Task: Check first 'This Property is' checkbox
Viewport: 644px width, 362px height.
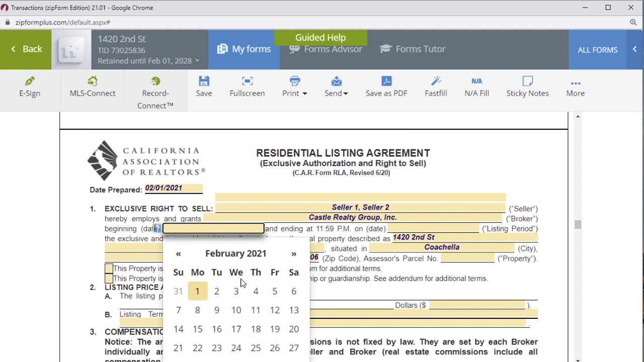Action: [x=109, y=268]
